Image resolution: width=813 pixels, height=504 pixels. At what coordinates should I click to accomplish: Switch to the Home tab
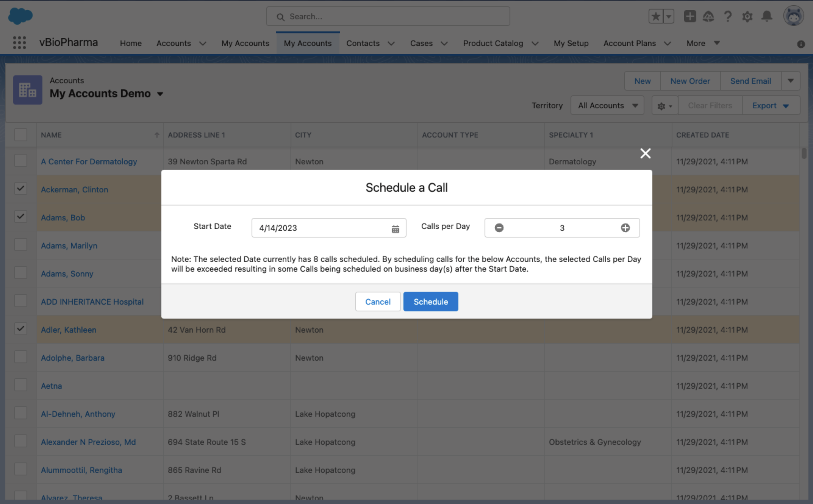tap(131, 43)
